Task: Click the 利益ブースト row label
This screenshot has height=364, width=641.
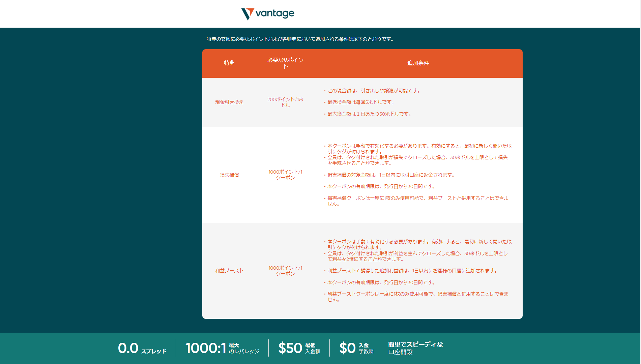Action: coord(229,271)
